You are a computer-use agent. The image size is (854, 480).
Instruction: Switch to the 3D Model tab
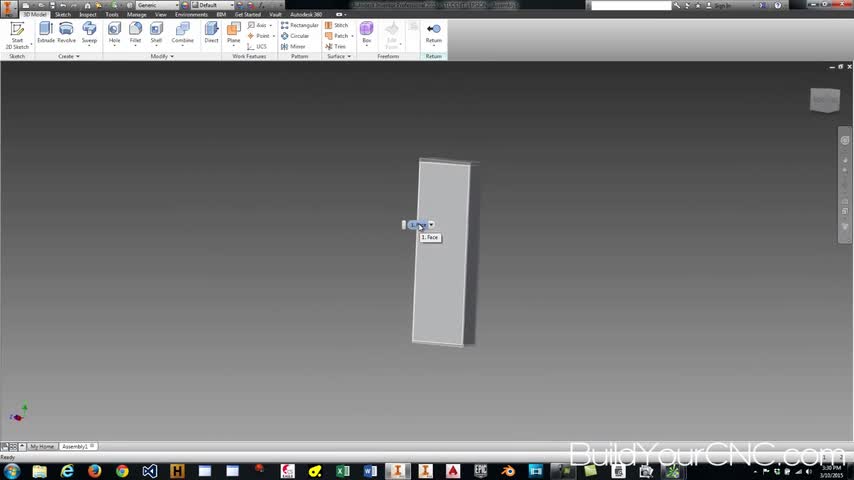(34, 15)
